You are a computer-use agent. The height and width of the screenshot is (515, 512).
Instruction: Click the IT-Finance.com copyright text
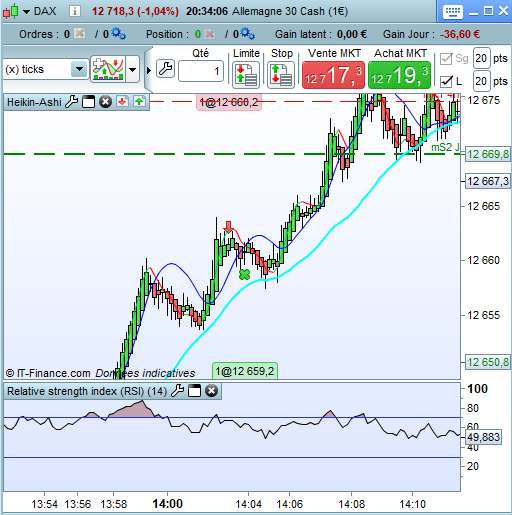48,373
